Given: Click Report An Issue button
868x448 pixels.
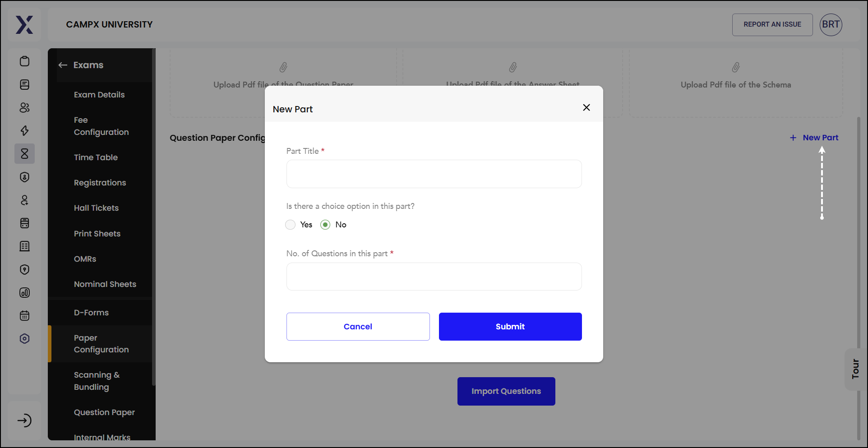Looking at the screenshot, I should pyautogui.click(x=772, y=24).
